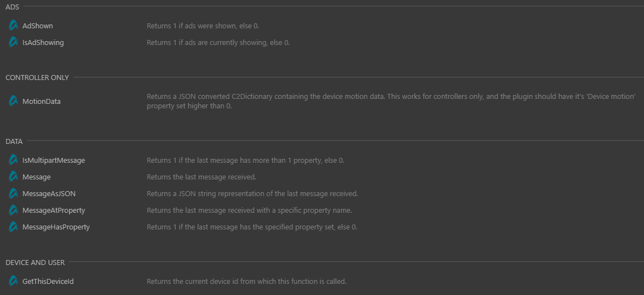Click the MessageAtProperty expression icon
644x295 pixels.
13,210
